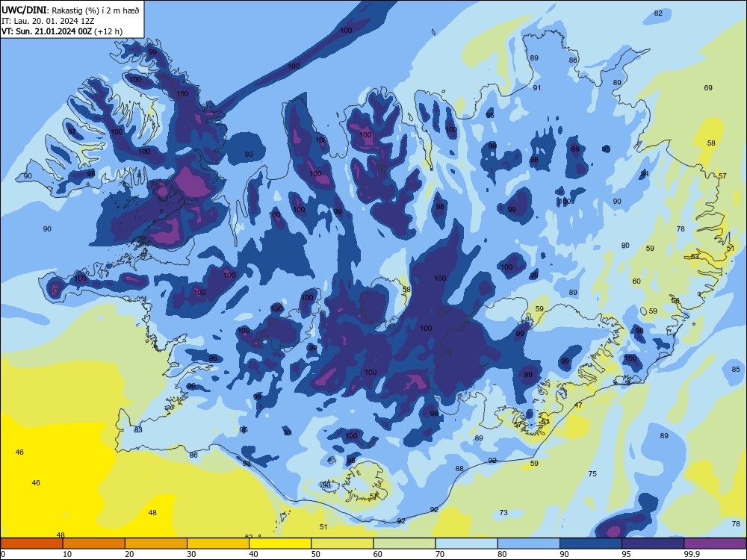
Task: Click the map value '73' off the south coast
Action: (x=503, y=513)
